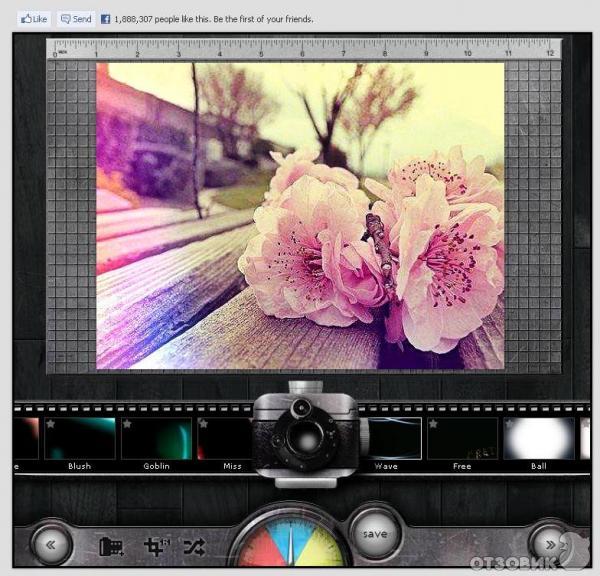The height and width of the screenshot is (576, 600).
Task: Click the Facebook Like button
Action: pyautogui.click(x=34, y=19)
